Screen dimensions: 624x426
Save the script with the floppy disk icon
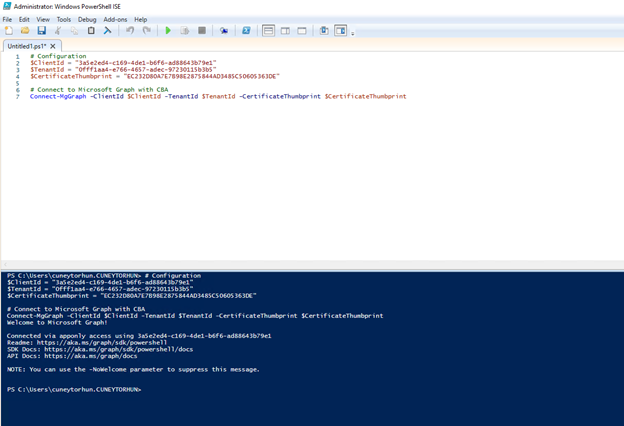(41, 31)
